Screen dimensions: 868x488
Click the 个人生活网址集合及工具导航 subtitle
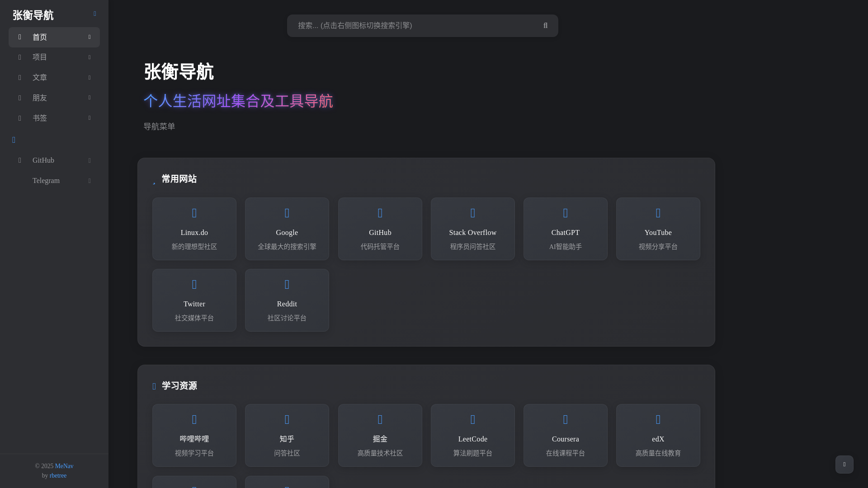tap(238, 101)
